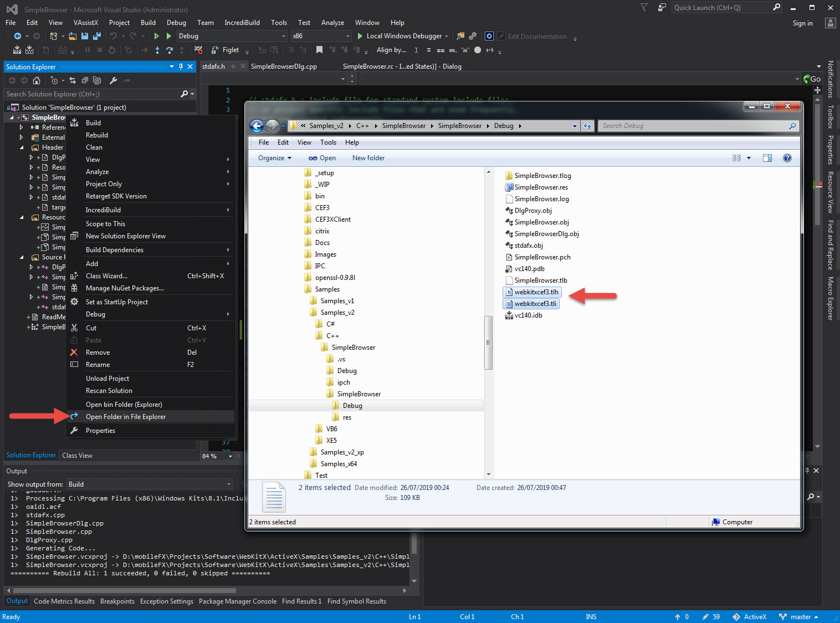Expand the Header Files tree node

[22, 147]
